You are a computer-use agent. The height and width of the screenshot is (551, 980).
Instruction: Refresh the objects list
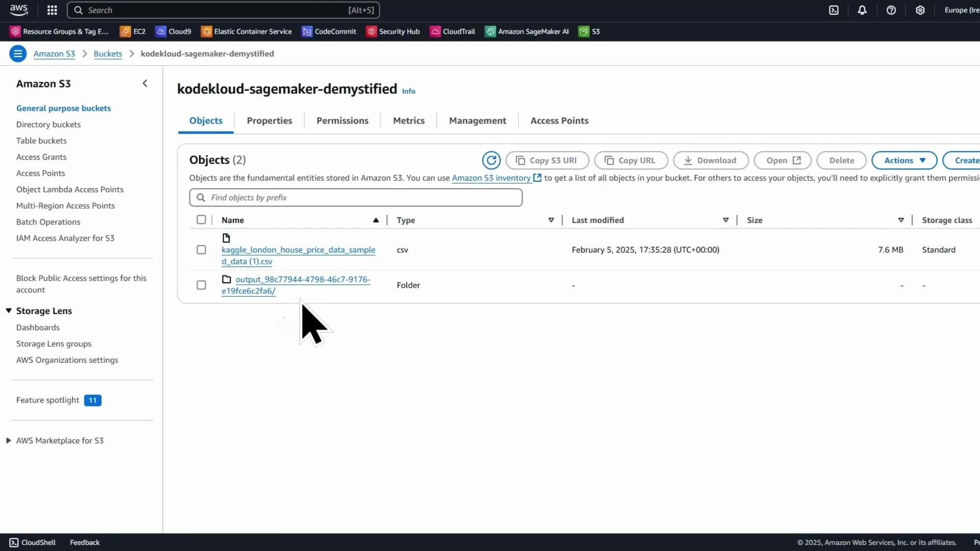click(491, 160)
